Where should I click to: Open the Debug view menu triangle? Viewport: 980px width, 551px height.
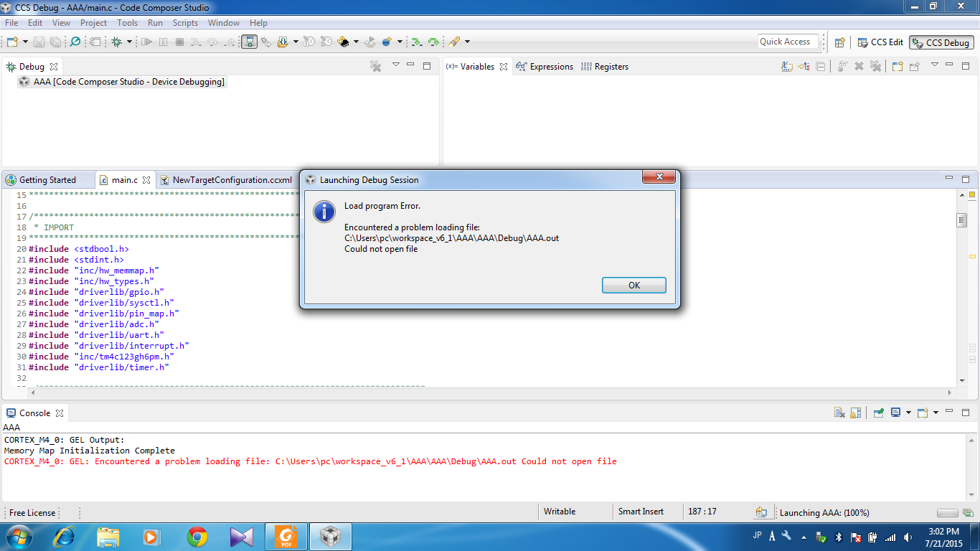coord(395,65)
